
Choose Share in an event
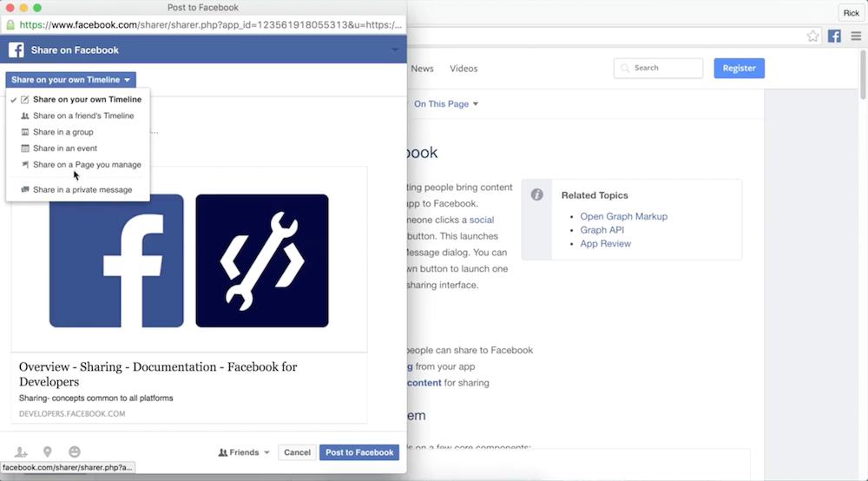coord(64,148)
